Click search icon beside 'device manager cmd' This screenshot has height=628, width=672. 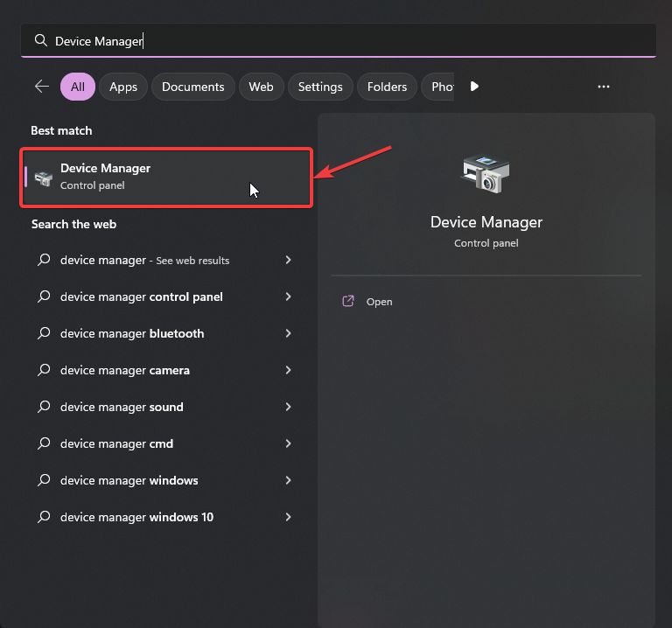[44, 443]
